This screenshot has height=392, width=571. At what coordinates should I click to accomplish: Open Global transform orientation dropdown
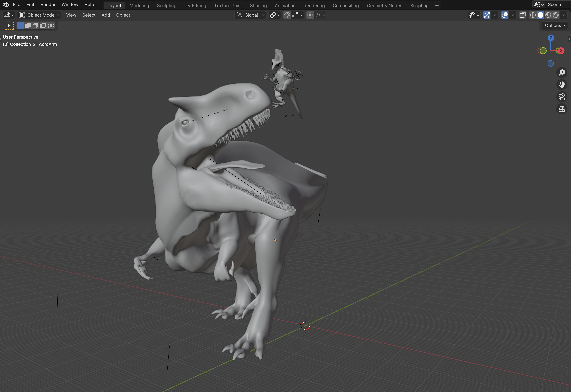coord(251,15)
